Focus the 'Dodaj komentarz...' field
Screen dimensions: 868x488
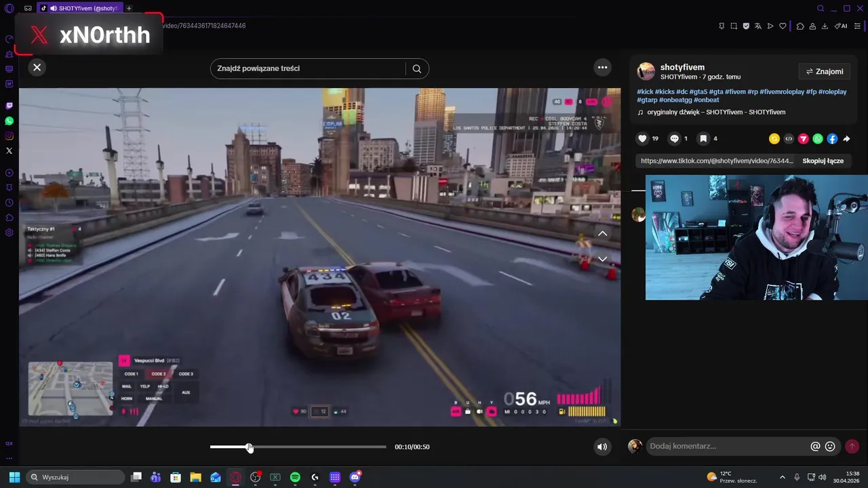[x=727, y=446]
